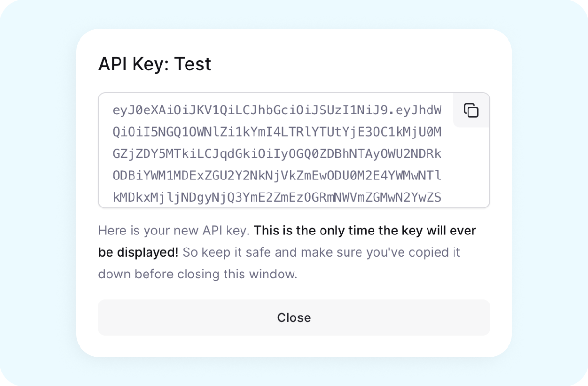Focus the API key text box
This screenshot has width=588, height=386.
coord(294,151)
